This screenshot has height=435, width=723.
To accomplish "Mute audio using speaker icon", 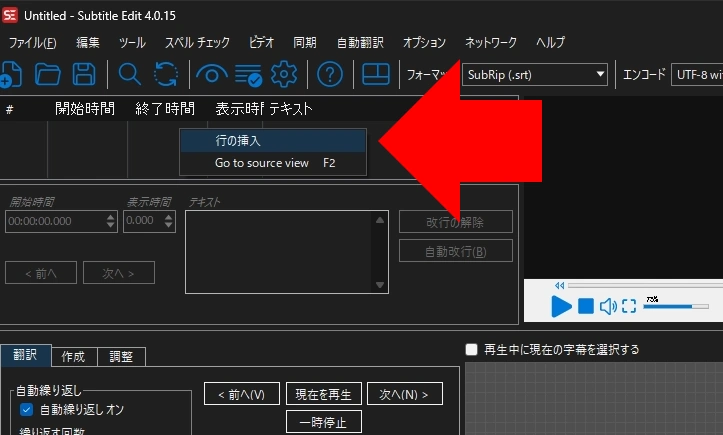I will click(x=608, y=306).
